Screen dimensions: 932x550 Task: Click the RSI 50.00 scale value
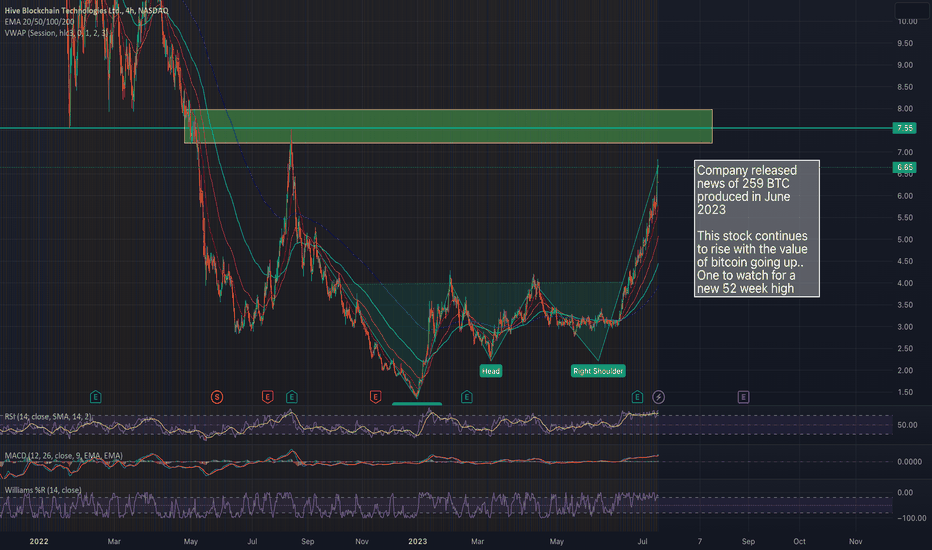907,425
